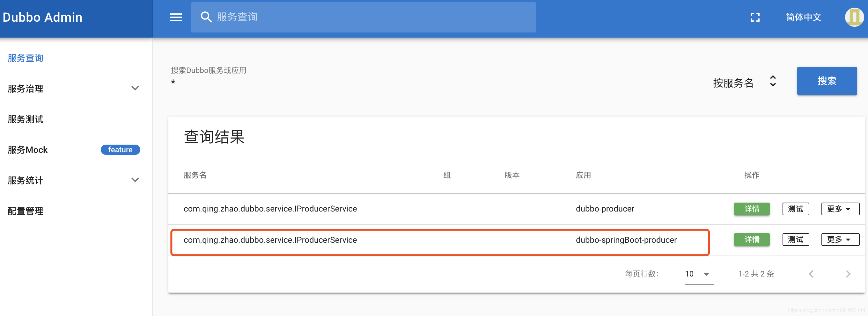Click the dubbo-producer application cell
This screenshot has width=868, height=316.
point(605,209)
